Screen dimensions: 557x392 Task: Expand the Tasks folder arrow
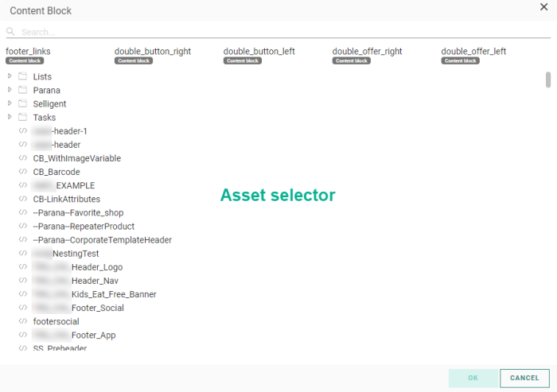10,118
